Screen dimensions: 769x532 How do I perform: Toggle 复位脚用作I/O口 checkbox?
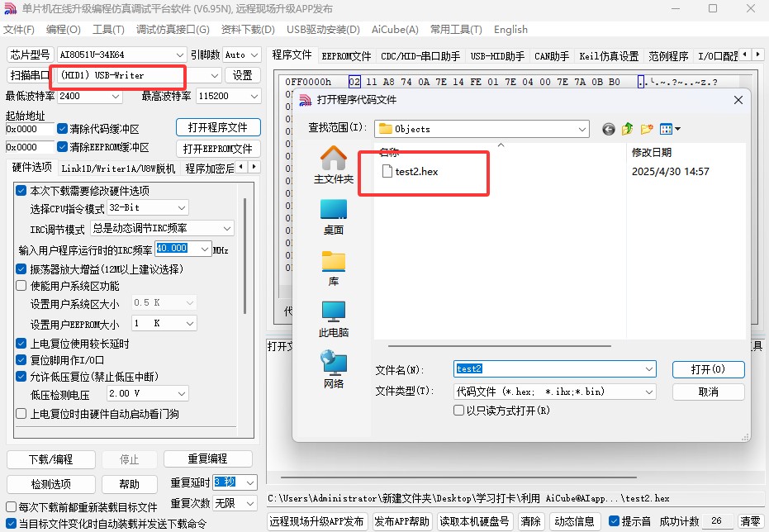(x=21, y=360)
